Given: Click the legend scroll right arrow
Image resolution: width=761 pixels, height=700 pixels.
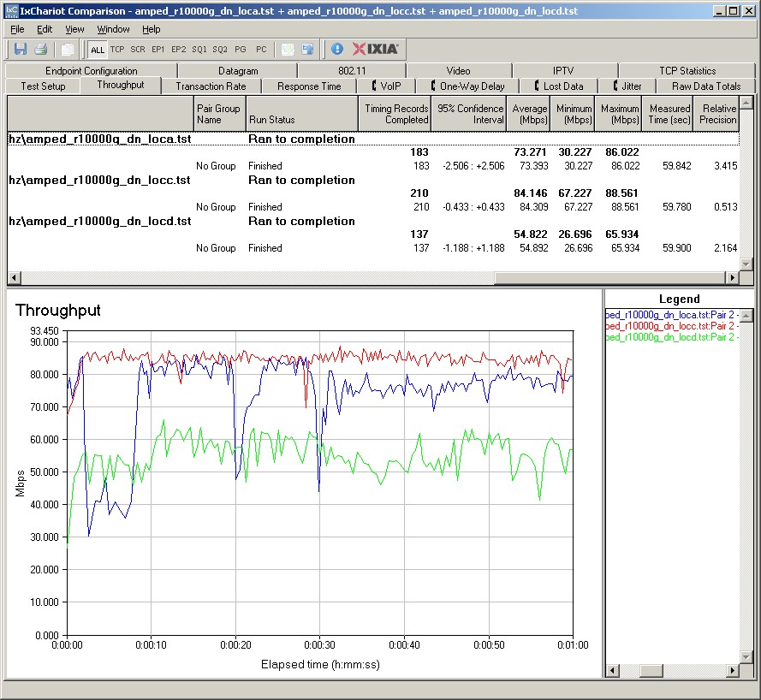Looking at the screenshot, I should (x=733, y=670).
